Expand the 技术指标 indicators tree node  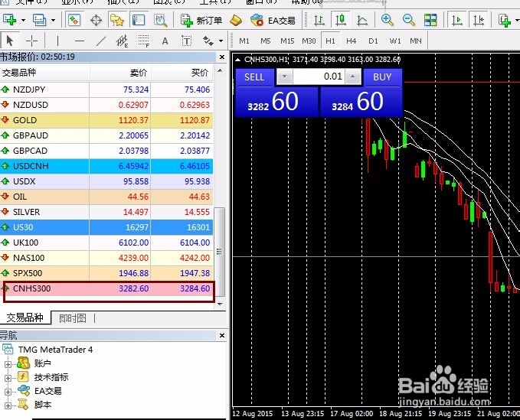[8, 378]
